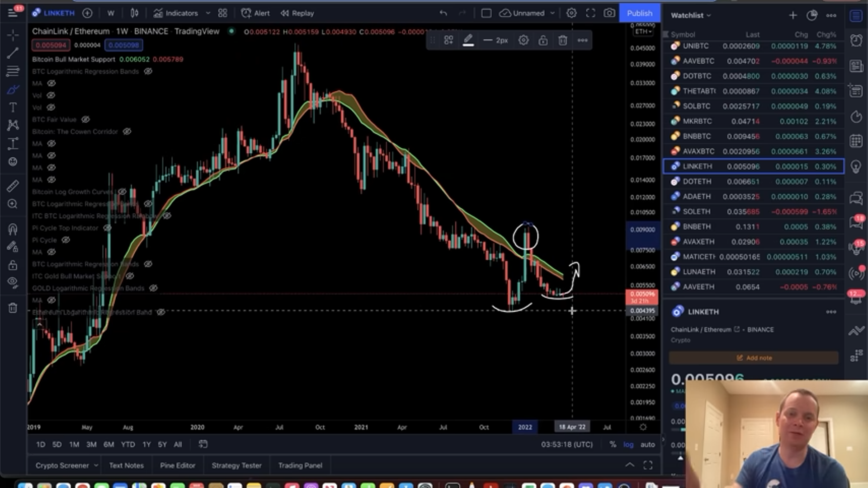
Task: Toggle magnet mode for drawings
Action: 13,229
